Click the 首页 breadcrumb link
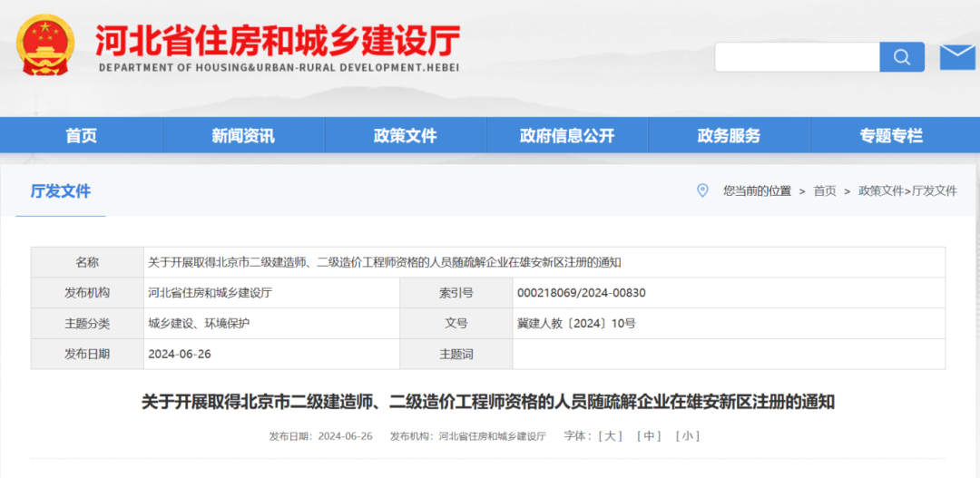The height and width of the screenshot is (478, 980). (825, 191)
